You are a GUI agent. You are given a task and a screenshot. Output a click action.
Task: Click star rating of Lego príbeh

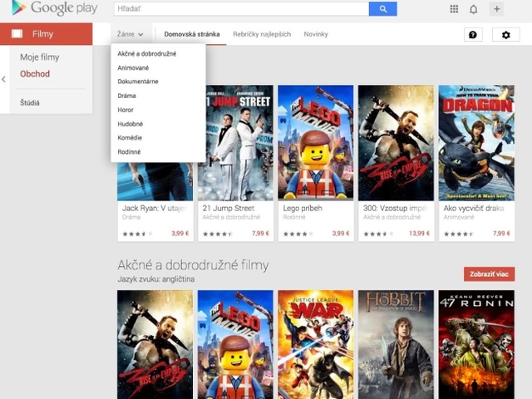point(298,234)
